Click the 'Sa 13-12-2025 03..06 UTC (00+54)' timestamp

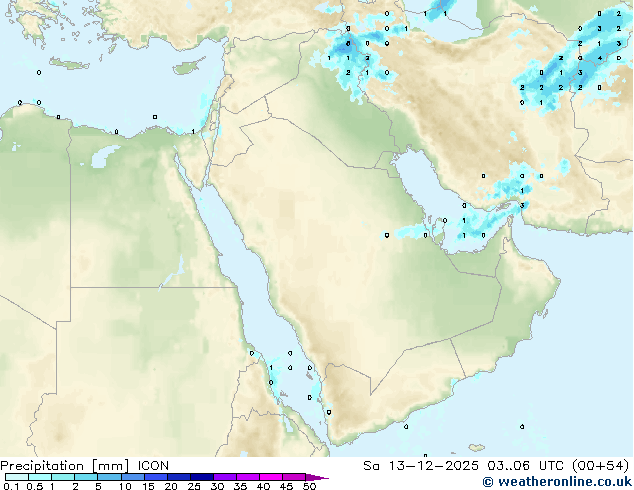496,466
